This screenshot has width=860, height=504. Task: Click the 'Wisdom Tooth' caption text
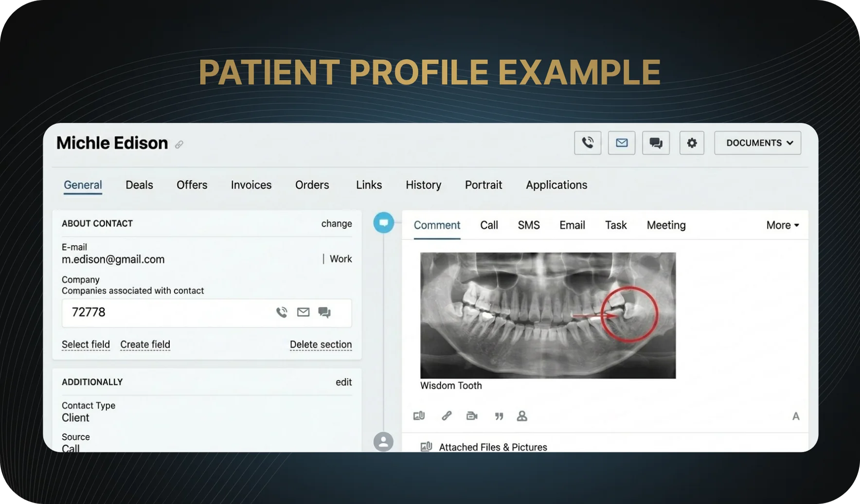451,386
